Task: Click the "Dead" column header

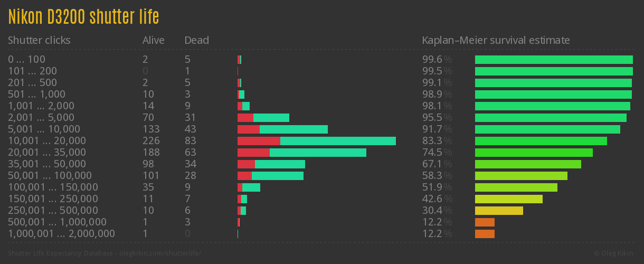Action: (x=197, y=40)
